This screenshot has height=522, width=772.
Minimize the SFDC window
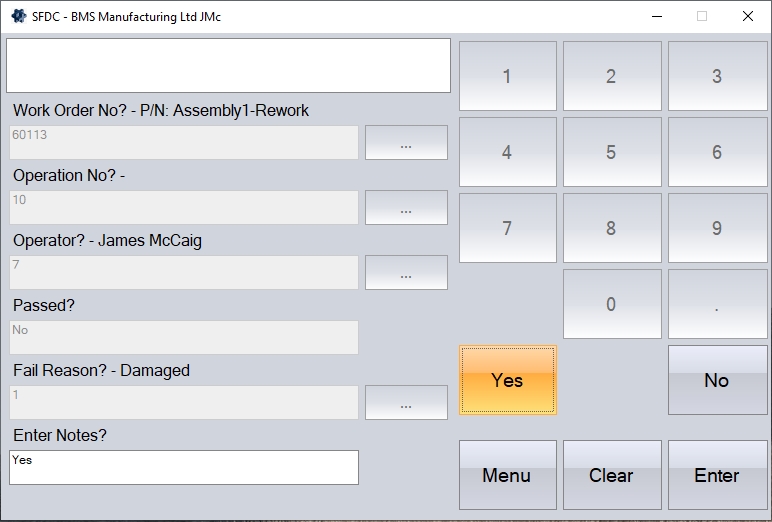coord(657,16)
